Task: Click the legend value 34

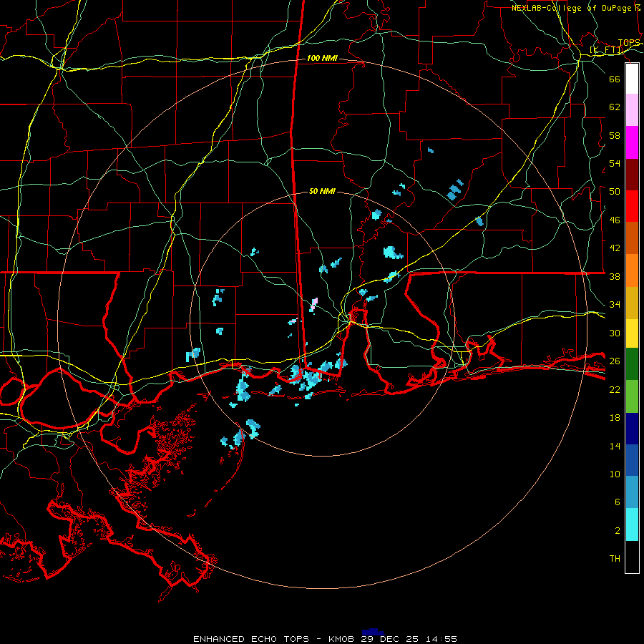Action: pyautogui.click(x=615, y=305)
